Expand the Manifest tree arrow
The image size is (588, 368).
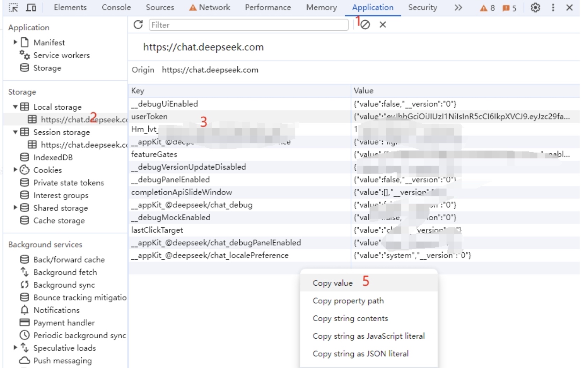[x=15, y=42]
